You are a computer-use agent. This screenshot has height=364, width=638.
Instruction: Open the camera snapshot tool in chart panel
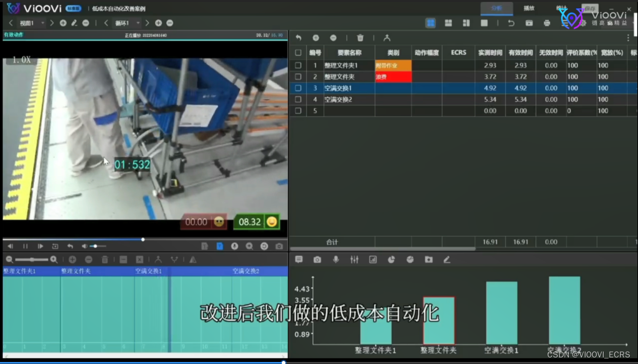tap(317, 259)
